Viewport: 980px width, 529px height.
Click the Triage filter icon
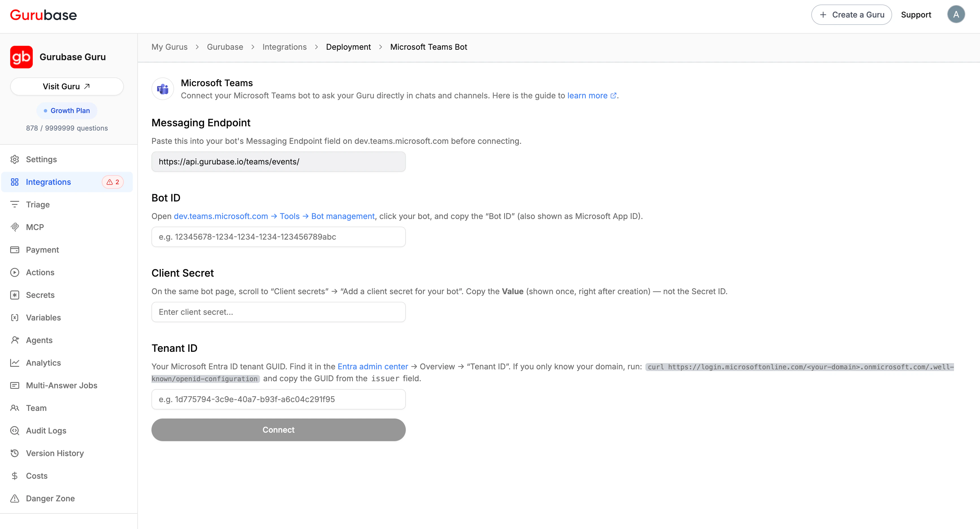click(x=15, y=205)
